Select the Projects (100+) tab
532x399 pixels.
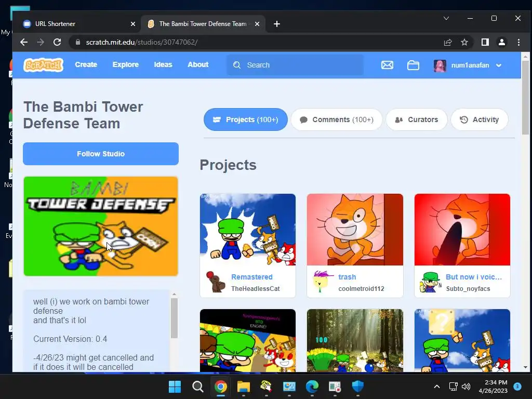click(x=245, y=119)
